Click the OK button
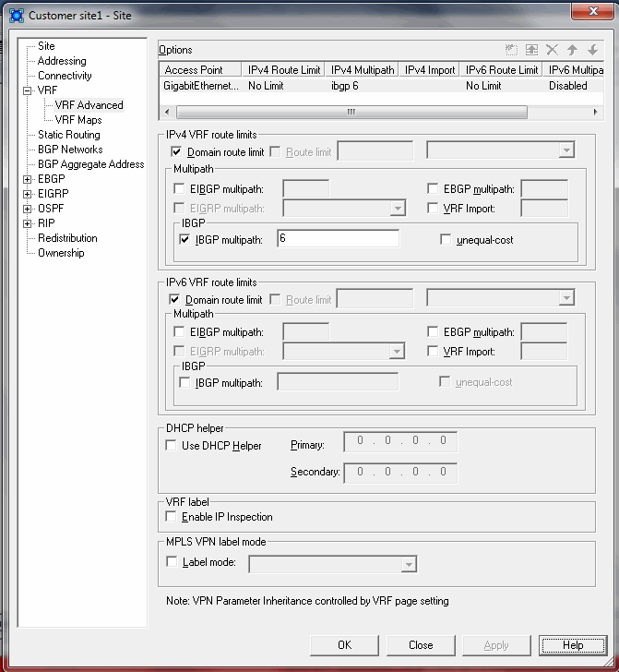Image resolution: width=619 pixels, height=672 pixels. pos(344,645)
